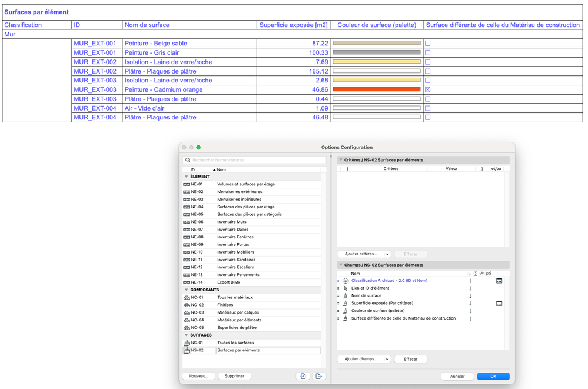The width and height of the screenshot is (588, 389).
Task: Open the Ajouter champs dropdown
Action: 364,359
